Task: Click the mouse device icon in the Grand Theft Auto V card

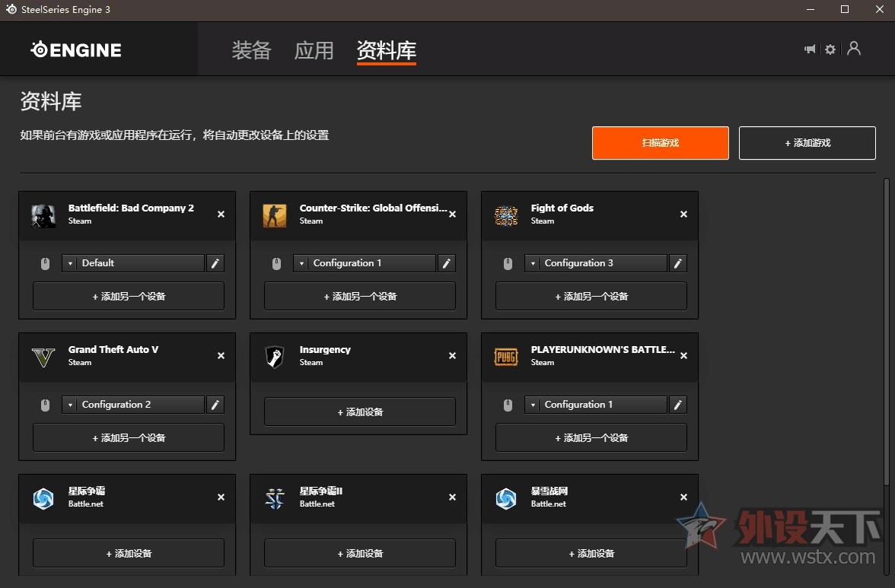Action: pyautogui.click(x=45, y=405)
